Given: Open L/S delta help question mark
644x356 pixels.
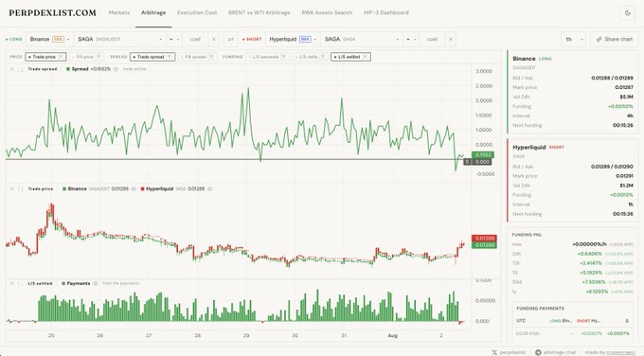Looking at the screenshot, I should [322, 57].
